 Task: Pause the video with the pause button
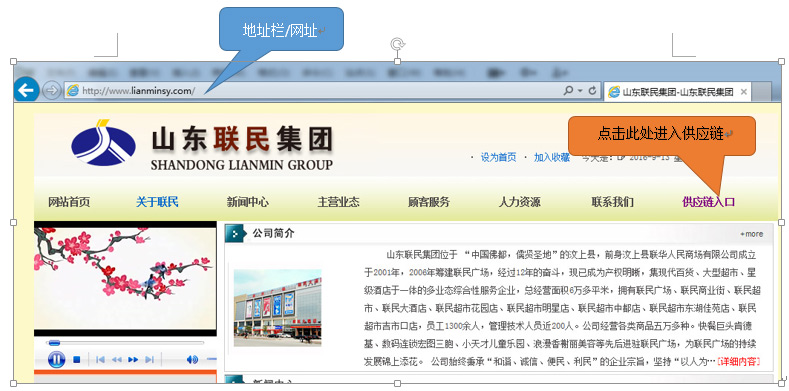pos(56,359)
